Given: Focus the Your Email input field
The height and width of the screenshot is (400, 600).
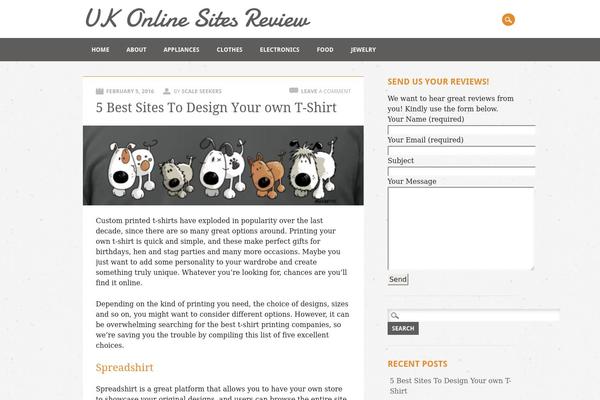Looking at the screenshot, I should [461, 151].
